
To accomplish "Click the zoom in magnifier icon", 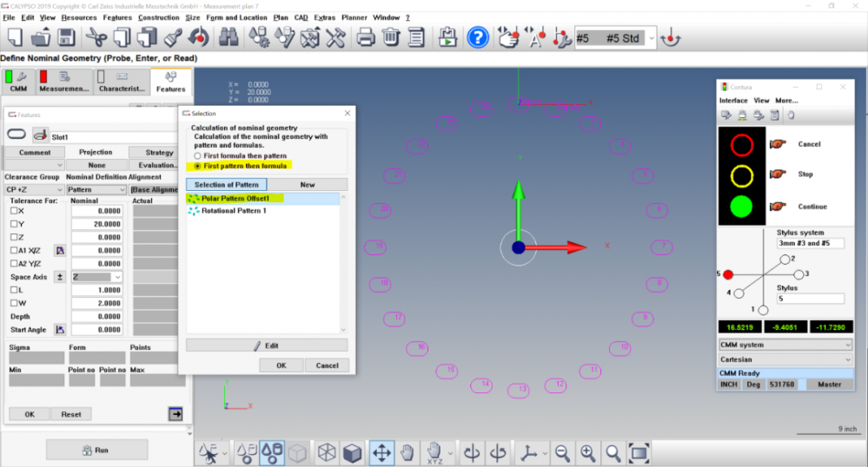I will [x=588, y=452].
